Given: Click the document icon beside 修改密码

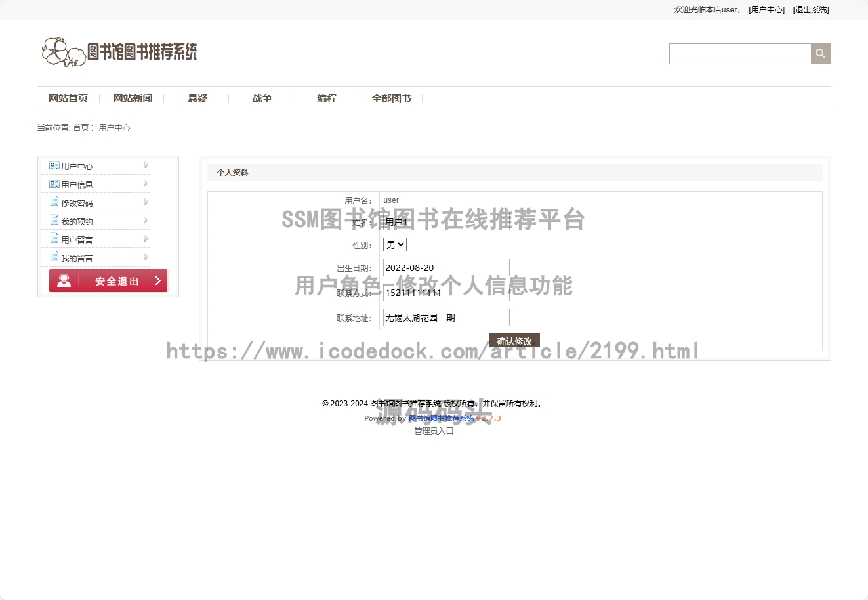Looking at the screenshot, I should click(x=54, y=202).
